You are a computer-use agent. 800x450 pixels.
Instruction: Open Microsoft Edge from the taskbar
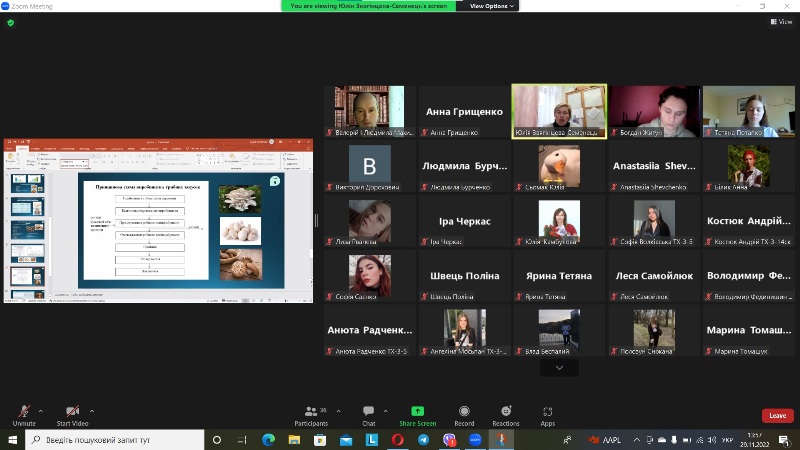point(268,440)
